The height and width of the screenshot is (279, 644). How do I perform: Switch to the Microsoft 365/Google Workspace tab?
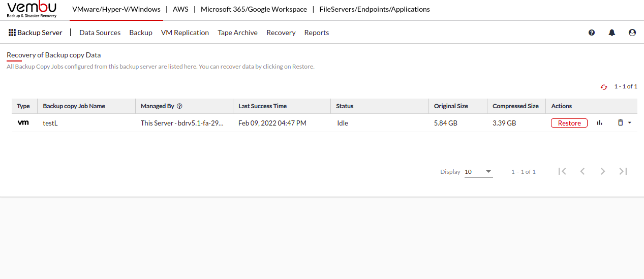coord(254,9)
